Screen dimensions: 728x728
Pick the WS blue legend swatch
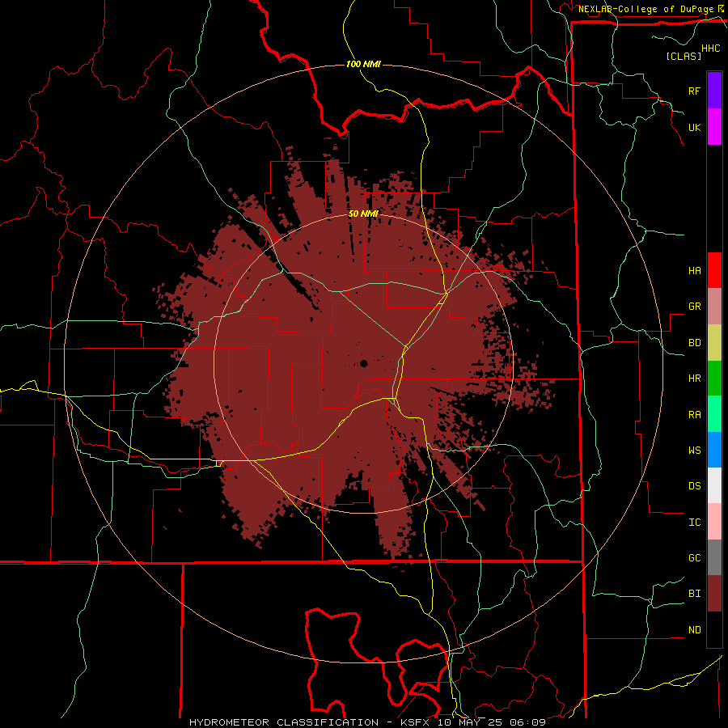point(714,450)
